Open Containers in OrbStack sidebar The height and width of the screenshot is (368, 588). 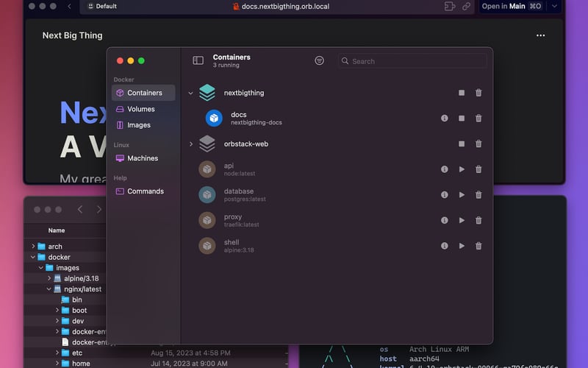pos(143,93)
